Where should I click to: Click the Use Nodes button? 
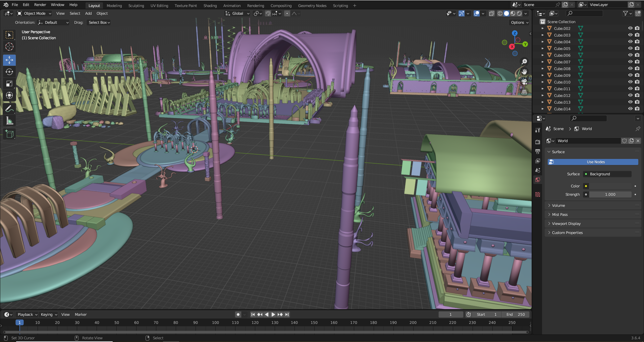pyautogui.click(x=593, y=162)
